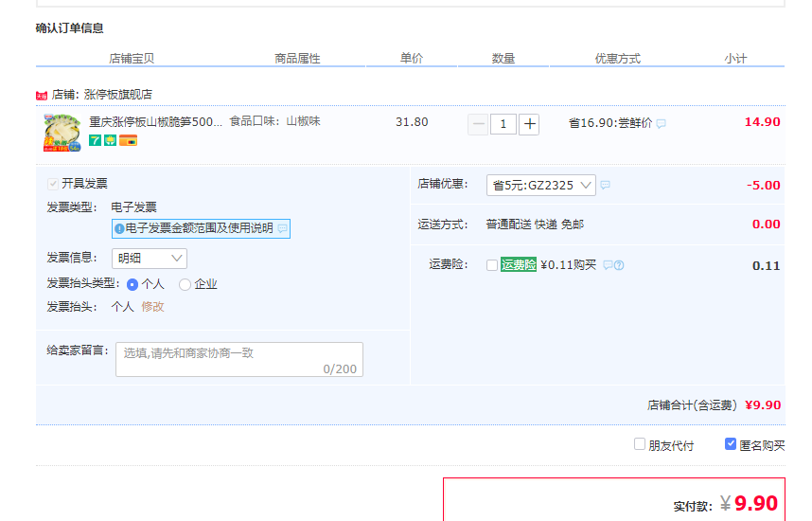Click the 店铺合计 total ¥9.90
Viewport: 812px width, 521px height.
click(x=763, y=404)
